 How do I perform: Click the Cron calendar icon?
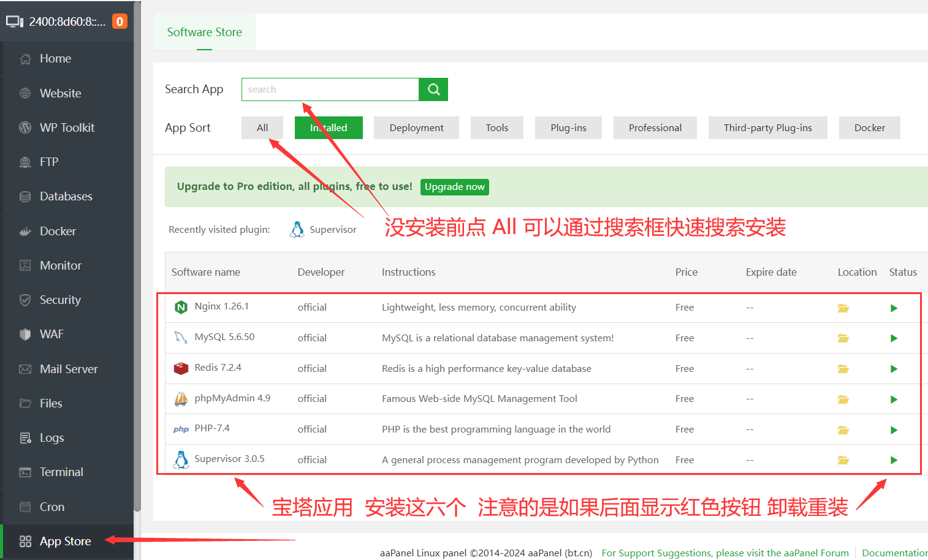(25, 507)
